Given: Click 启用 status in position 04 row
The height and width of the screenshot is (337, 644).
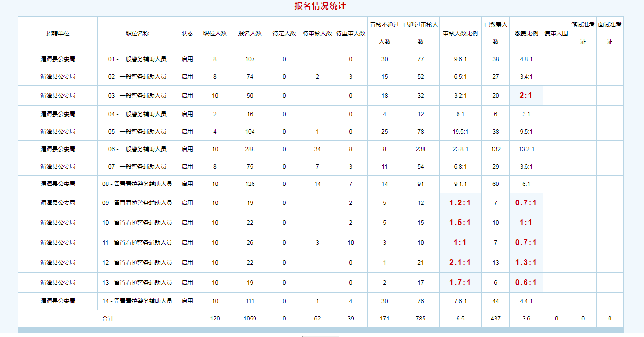Looking at the screenshot, I should (187, 114).
